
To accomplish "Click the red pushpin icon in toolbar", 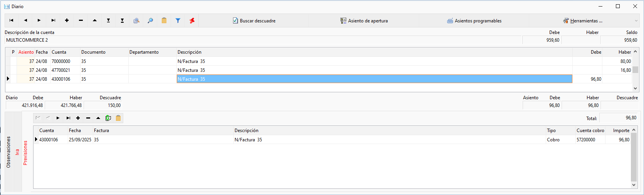I will (192, 20).
